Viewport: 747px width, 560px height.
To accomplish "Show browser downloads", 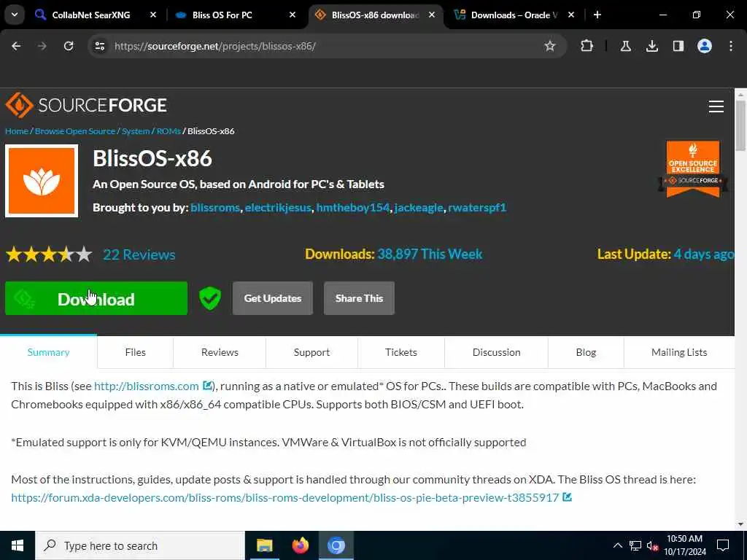I will pos(651,46).
